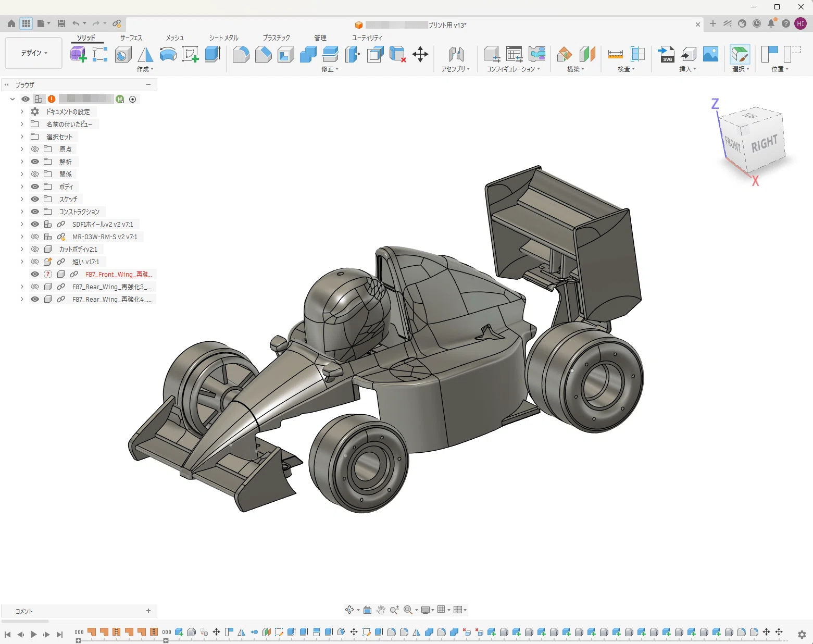
Task: Activate the Move/Copy cross-arrow tool
Action: (x=420, y=54)
